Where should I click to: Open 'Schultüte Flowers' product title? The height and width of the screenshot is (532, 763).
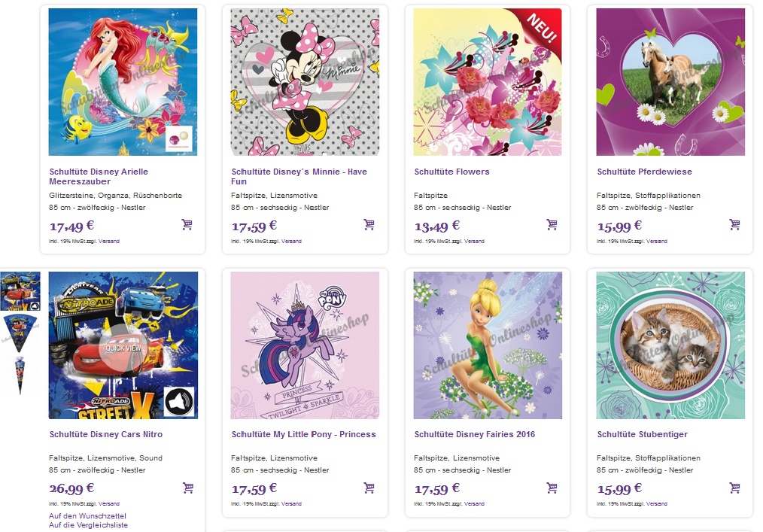451,172
